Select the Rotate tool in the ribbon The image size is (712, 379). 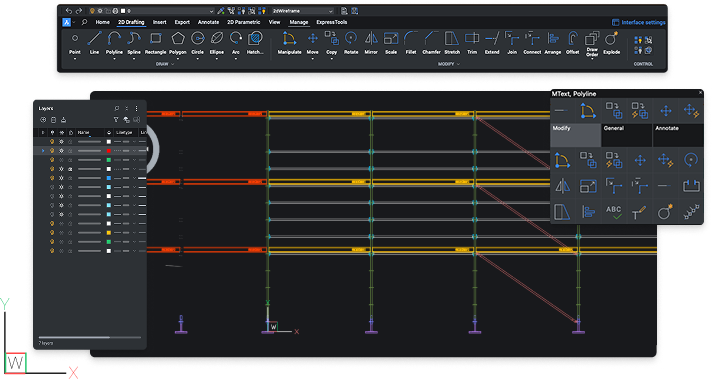pyautogui.click(x=351, y=43)
